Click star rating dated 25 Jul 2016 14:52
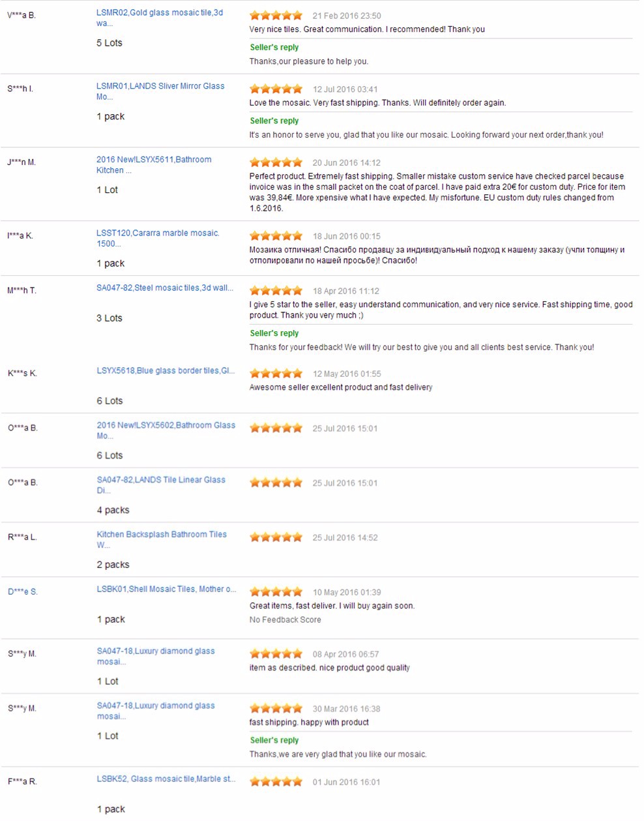644x821 pixels. click(276, 537)
